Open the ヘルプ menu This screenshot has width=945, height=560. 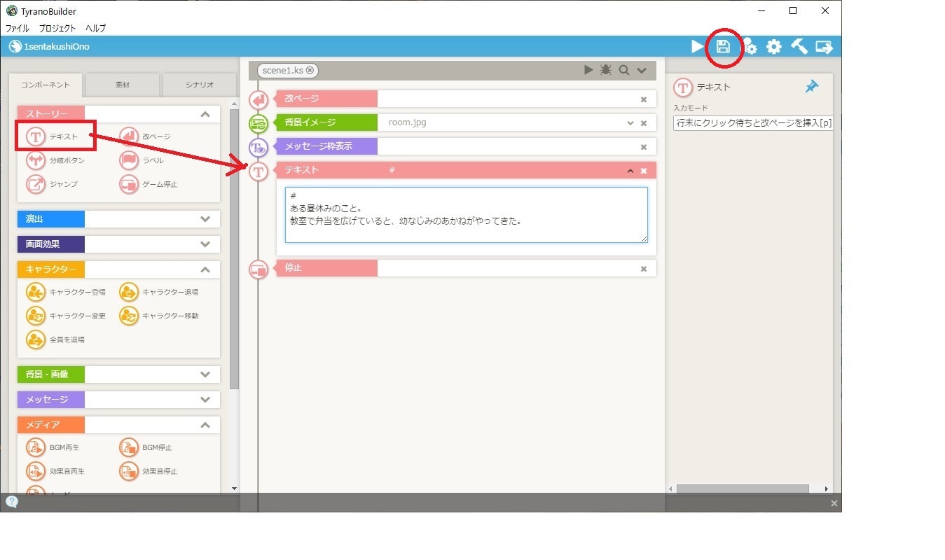coord(95,29)
